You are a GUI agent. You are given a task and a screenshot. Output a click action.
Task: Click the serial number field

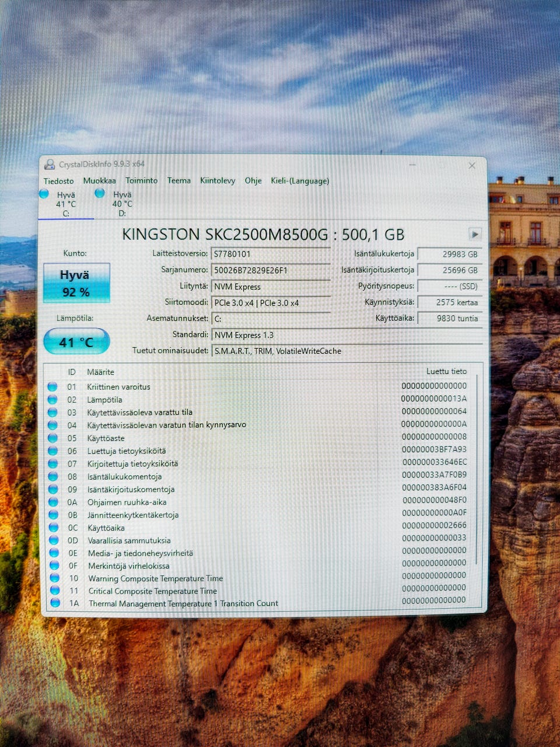tap(271, 270)
